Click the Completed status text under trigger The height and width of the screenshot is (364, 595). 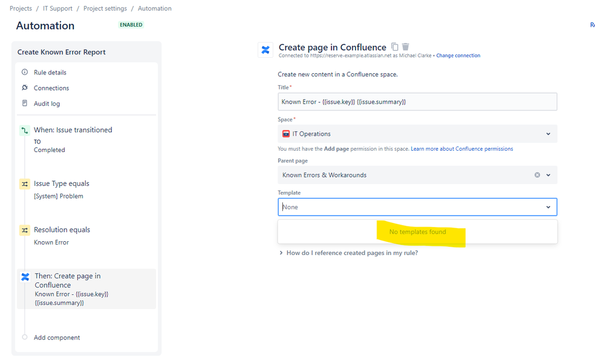pos(49,150)
